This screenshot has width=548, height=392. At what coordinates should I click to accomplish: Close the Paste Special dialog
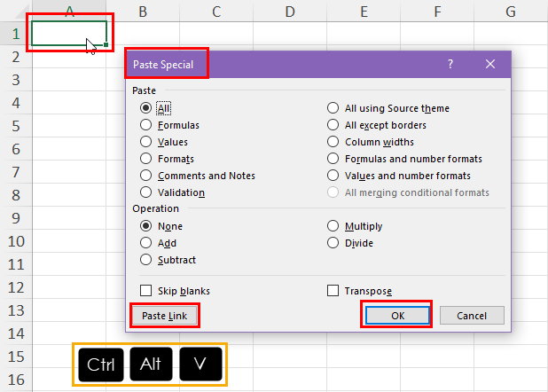click(490, 64)
